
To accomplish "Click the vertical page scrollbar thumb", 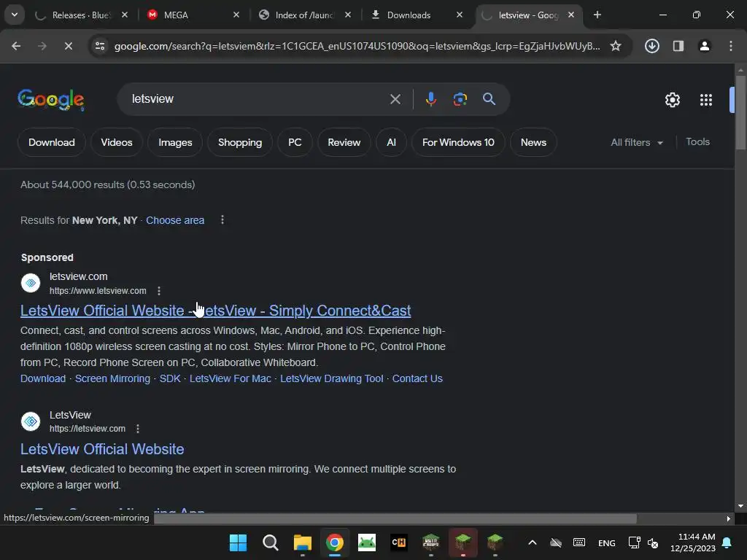I will tap(741, 112).
